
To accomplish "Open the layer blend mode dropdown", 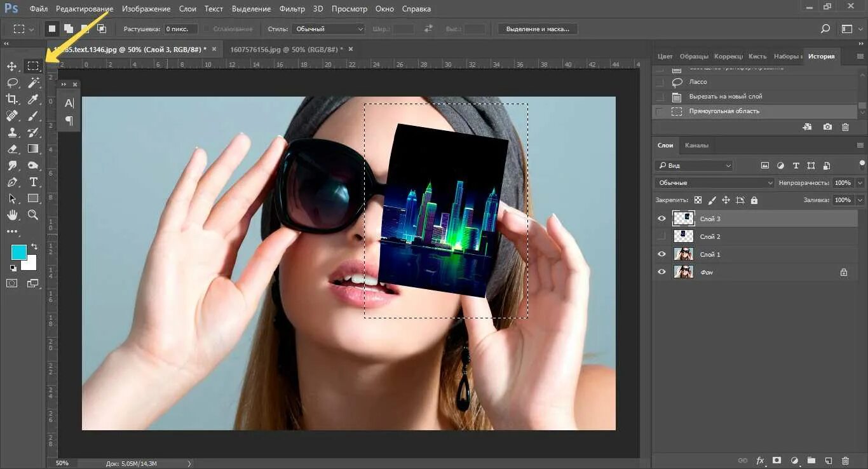I will click(714, 183).
